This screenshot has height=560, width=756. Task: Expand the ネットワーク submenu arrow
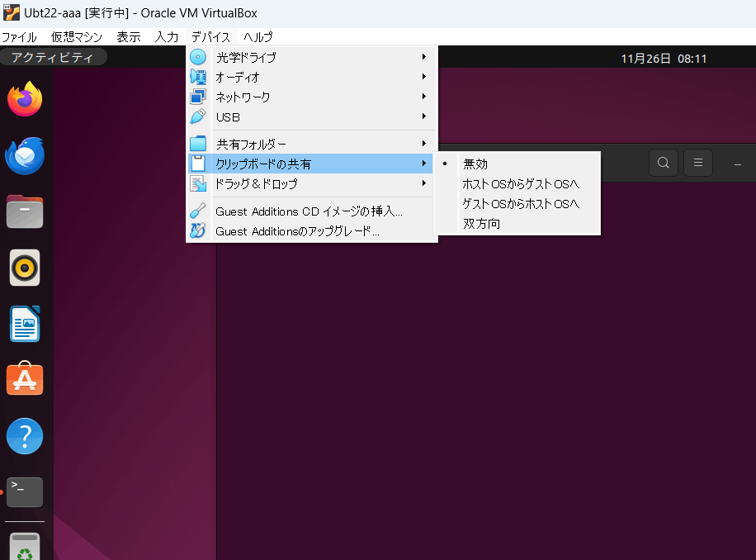pos(423,97)
